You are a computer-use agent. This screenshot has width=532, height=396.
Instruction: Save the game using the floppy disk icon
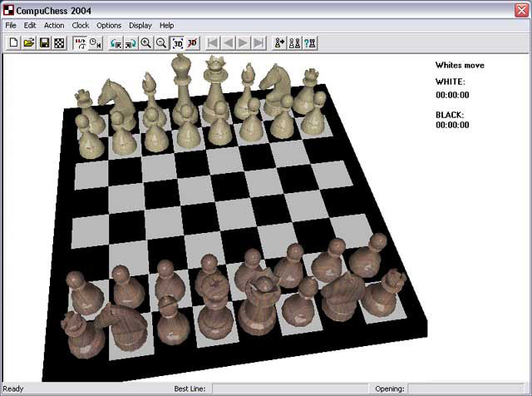[44, 42]
